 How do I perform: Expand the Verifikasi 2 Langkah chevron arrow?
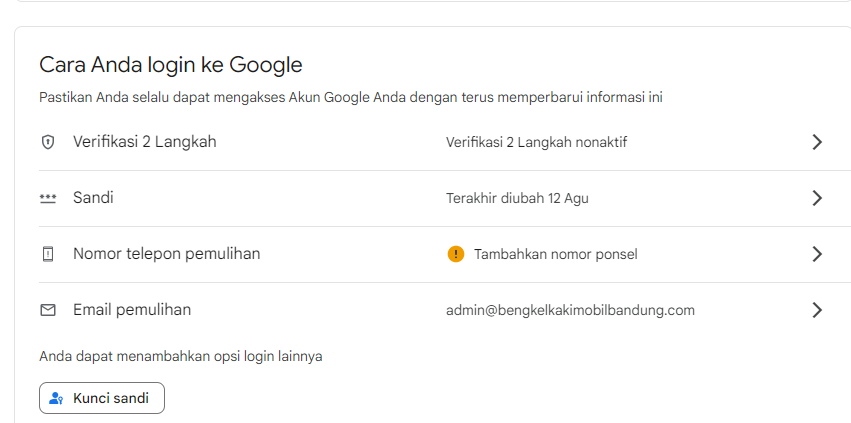(x=817, y=142)
